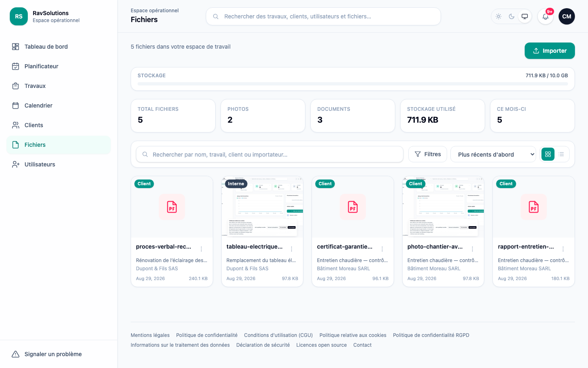Open options menu for certificat-garantie file
Image resolution: width=588 pixels, height=368 pixels.
pos(382,249)
